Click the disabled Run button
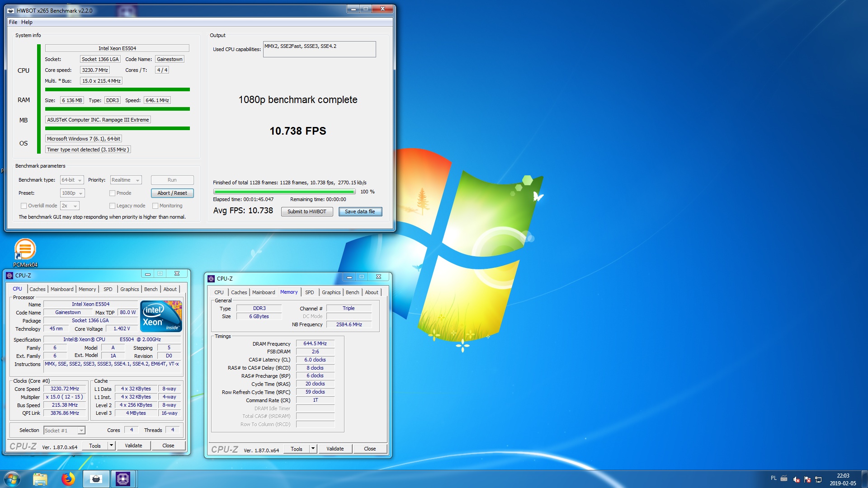The height and width of the screenshot is (488, 868). (172, 180)
